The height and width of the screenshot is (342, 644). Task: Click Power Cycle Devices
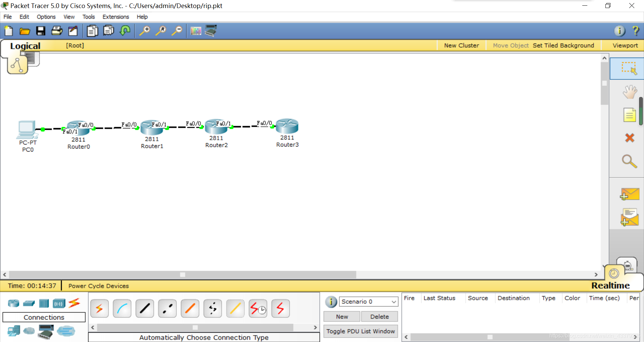99,286
